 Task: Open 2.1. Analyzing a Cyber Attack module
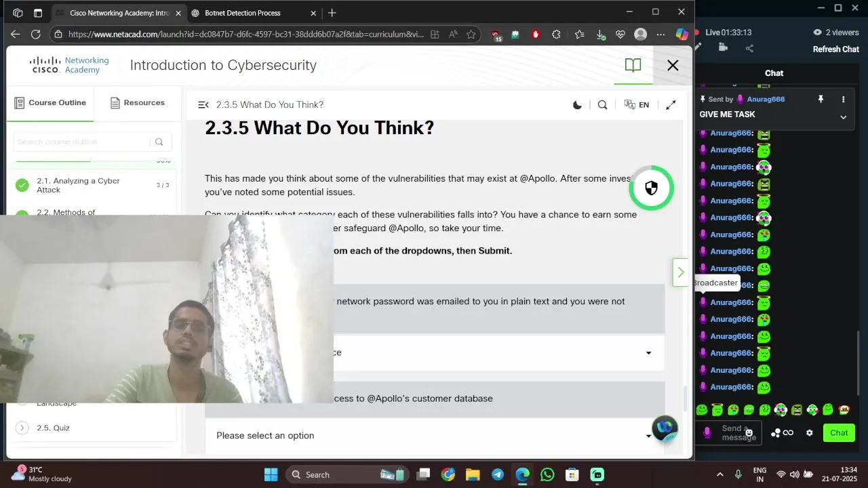(92, 185)
